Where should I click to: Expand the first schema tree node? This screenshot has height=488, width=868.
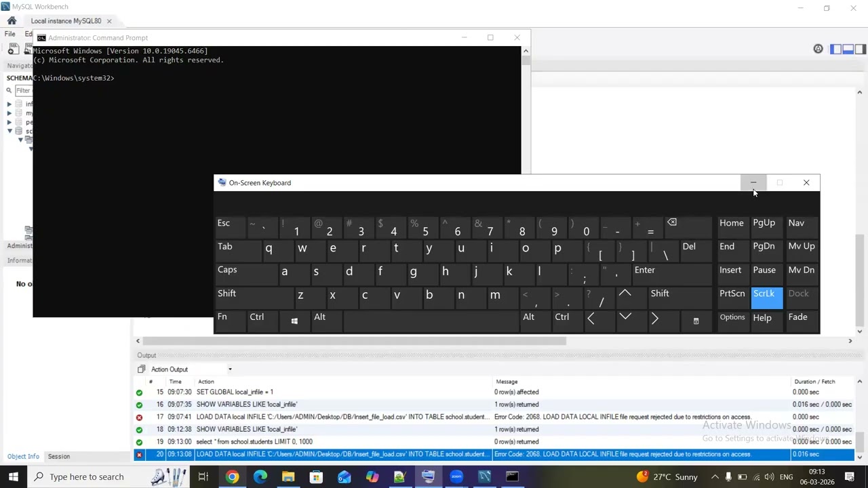point(9,104)
